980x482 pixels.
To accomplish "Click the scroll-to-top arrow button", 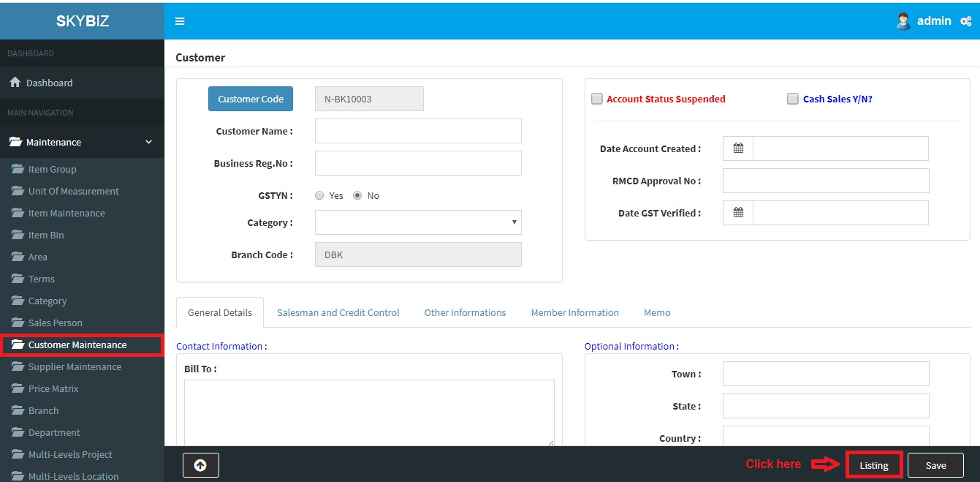I will point(200,465).
